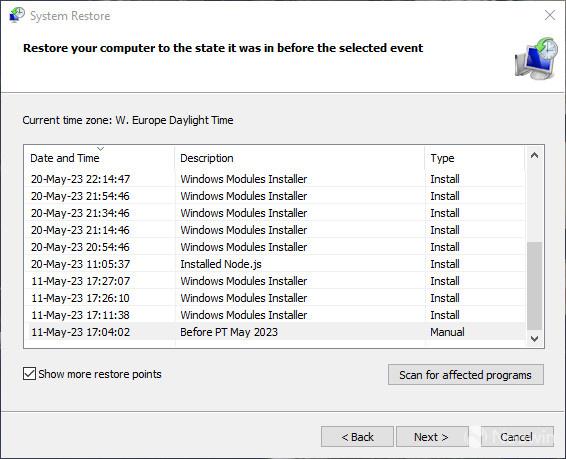Cancel the System Restore wizard
This screenshot has width=566, height=459.
click(517, 437)
